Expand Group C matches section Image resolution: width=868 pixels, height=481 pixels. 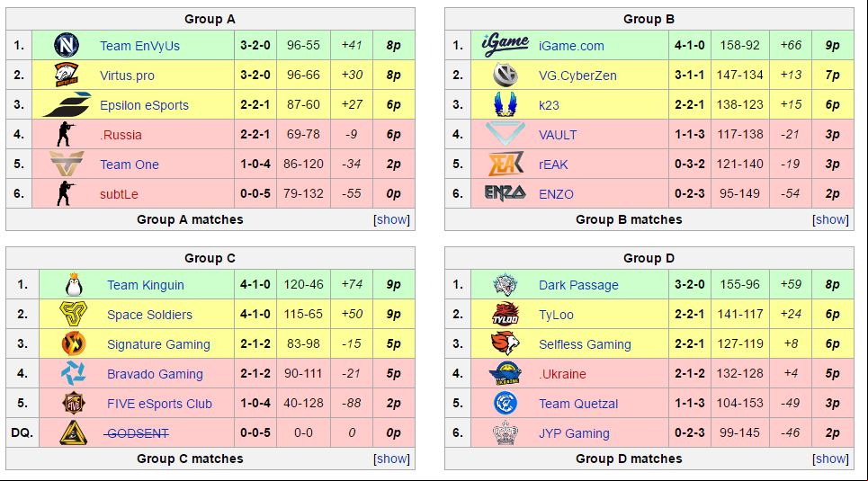click(x=392, y=459)
